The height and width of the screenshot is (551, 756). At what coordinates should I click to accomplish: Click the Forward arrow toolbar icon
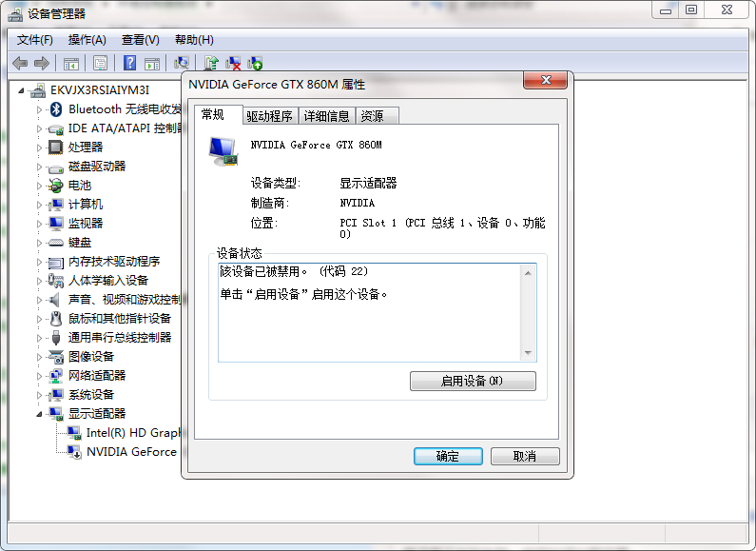[42, 63]
